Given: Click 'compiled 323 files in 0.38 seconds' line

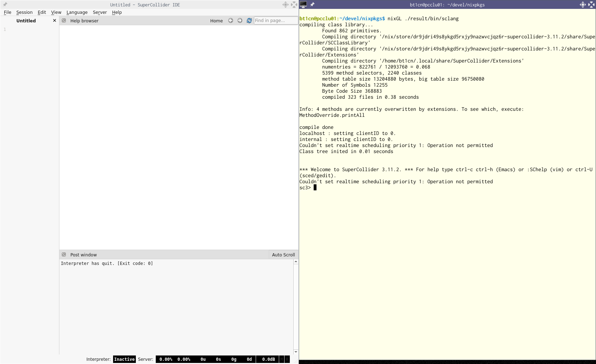Looking at the screenshot, I should coord(370,97).
